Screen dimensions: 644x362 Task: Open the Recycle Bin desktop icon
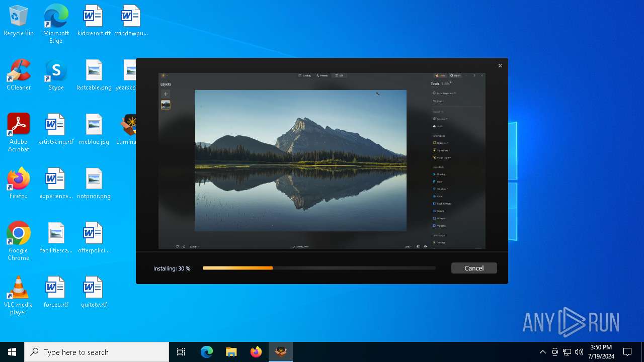point(19,21)
